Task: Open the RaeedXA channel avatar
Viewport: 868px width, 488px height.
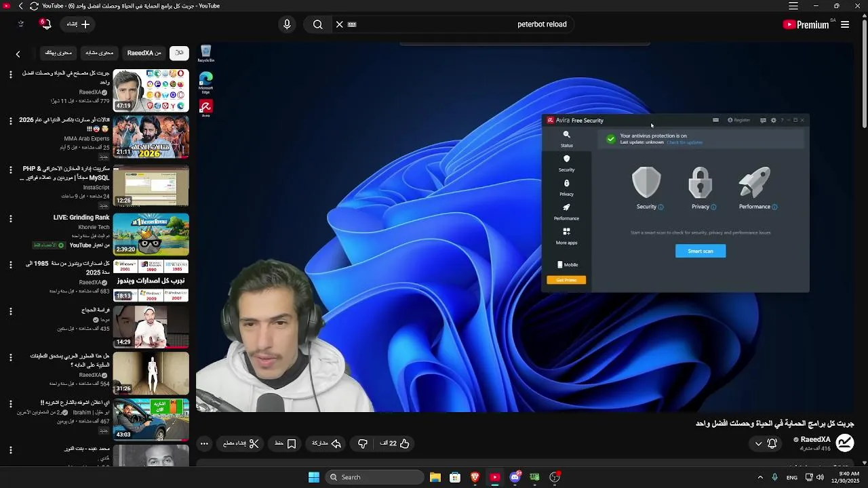Action: (x=845, y=443)
